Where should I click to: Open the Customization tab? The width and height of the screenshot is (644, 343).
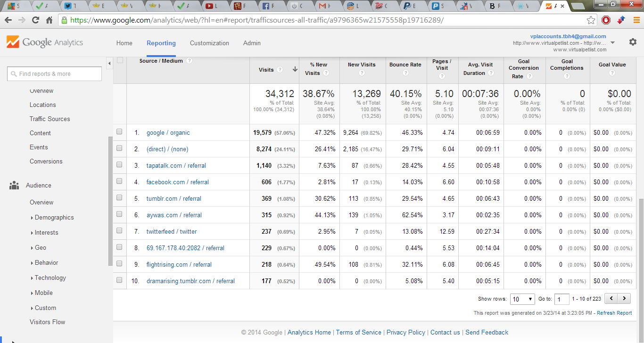point(209,43)
